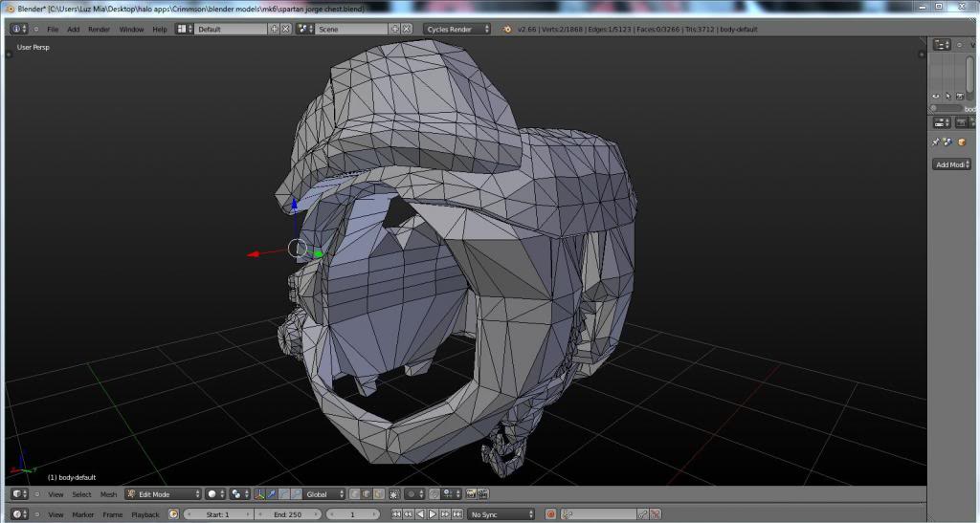Viewport: 980px width, 523px height.
Task: Open the timeline Playback menu
Action: [x=145, y=515]
